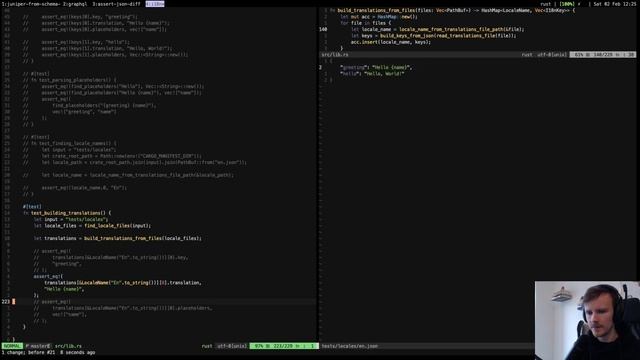Click the green 223/229 line position indicator
The image size is (640, 360).
pos(284,346)
